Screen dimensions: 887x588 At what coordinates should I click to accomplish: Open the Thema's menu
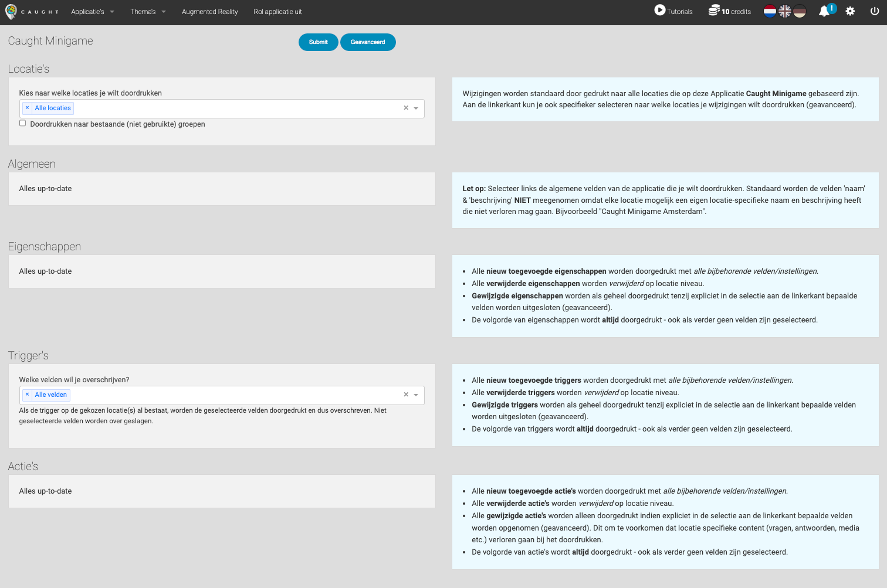148,12
